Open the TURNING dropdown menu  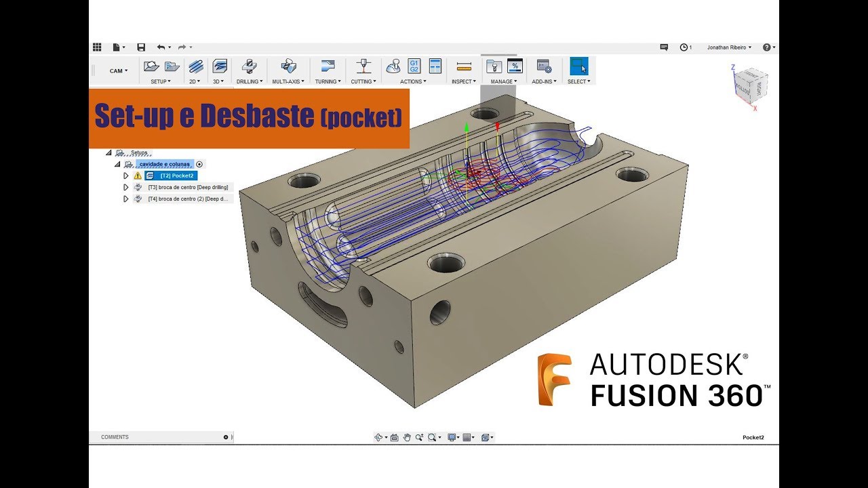pyautogui.click(x=328, y=81)
